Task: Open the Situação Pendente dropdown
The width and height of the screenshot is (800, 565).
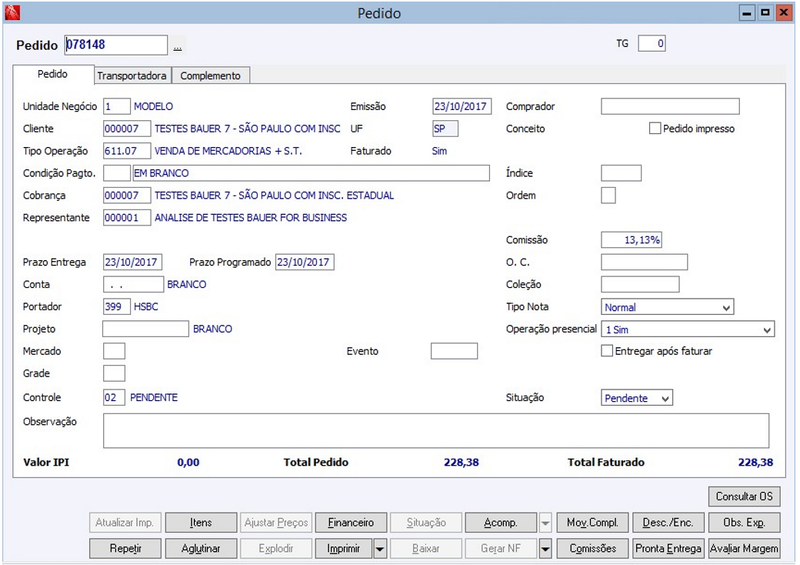Action: [x=637, y=398]
